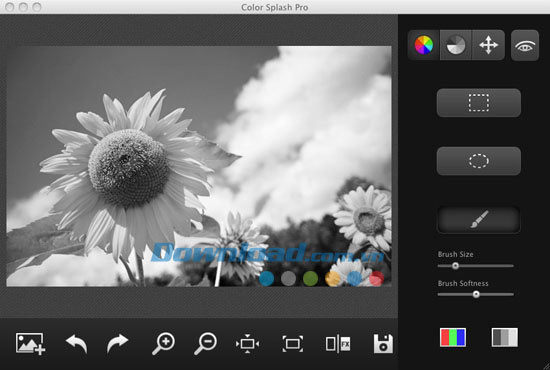Click the sunflower photo canvas
Image resolution: width=550 pixels, height=370 pixels.
(199, 166)
